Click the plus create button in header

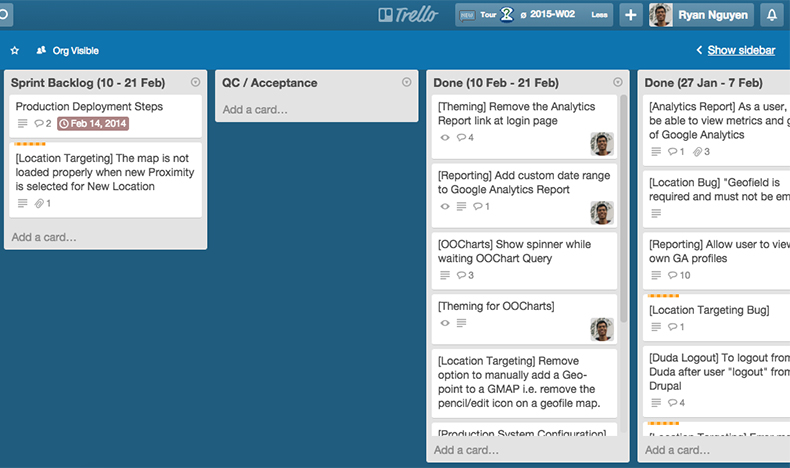[630, 15]
